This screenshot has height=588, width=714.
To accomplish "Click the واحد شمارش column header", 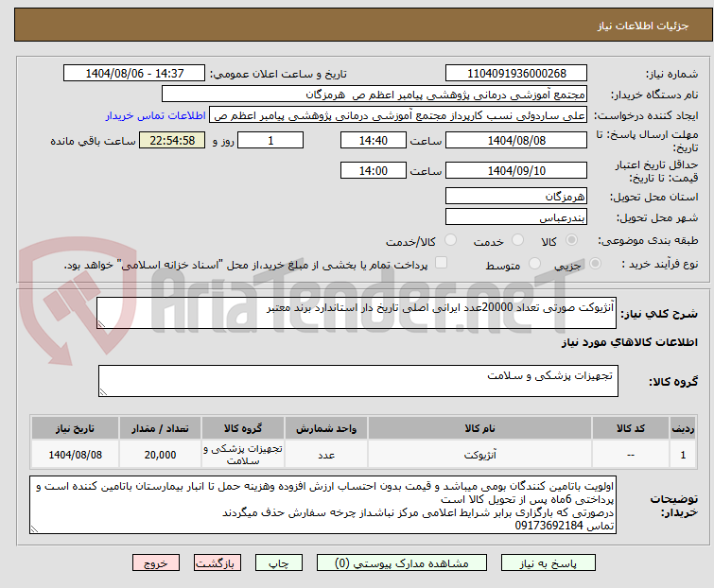I will pyautogui.click(x=326, y=428).
